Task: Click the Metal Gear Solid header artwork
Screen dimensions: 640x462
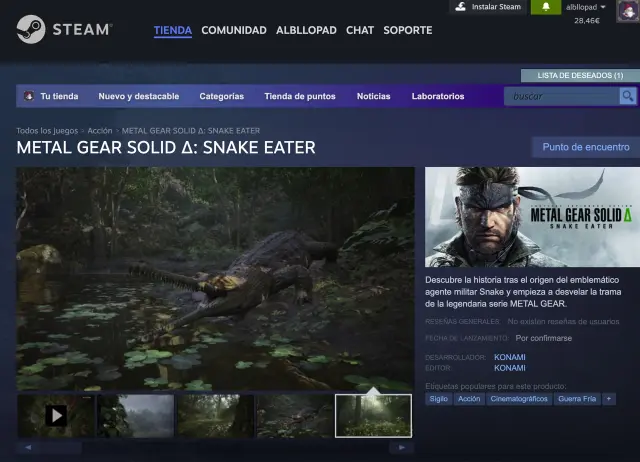Action: (x=532, y=217)
